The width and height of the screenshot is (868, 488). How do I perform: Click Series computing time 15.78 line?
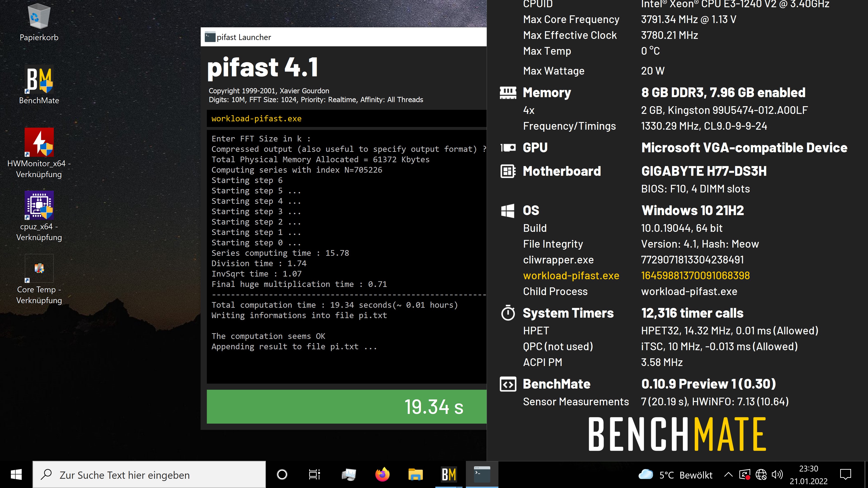click(x=280, y=253)
